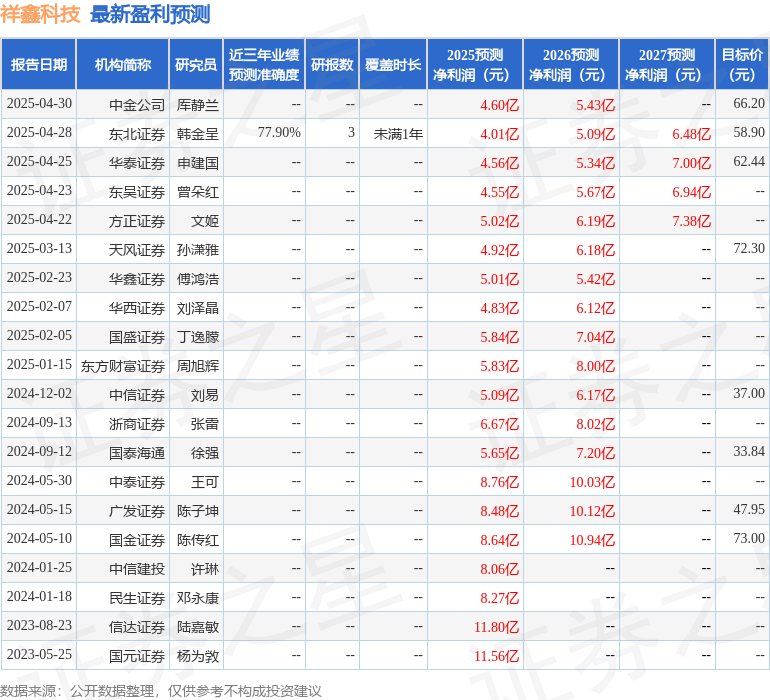The image size is (770, 700).
Task: Select institution 广发证券
Action: [137, 510]
